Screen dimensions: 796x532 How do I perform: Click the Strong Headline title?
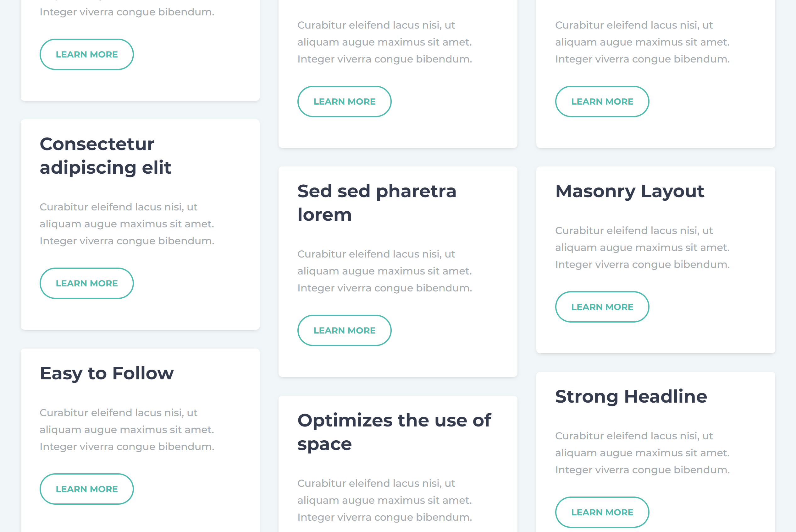pos(631,396)
